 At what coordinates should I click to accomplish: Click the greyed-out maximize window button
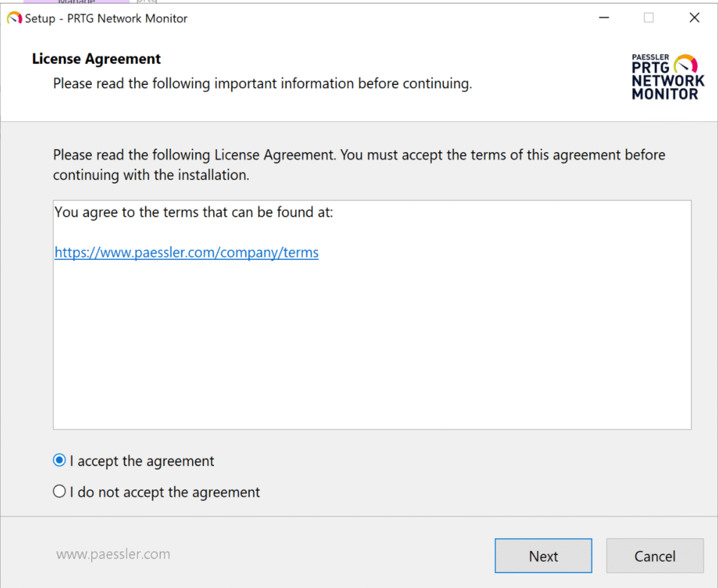(x=649, y=18)
